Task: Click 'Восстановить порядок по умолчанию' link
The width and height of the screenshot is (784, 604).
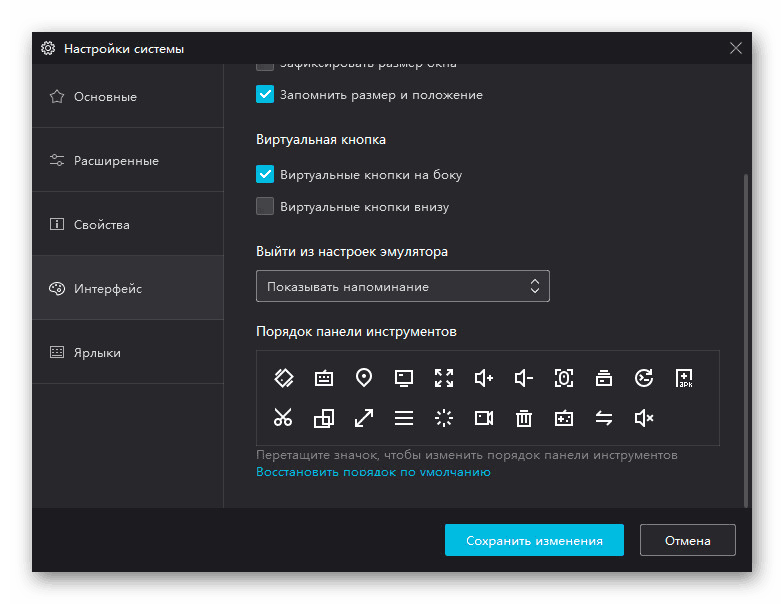Action: (373, 471)
